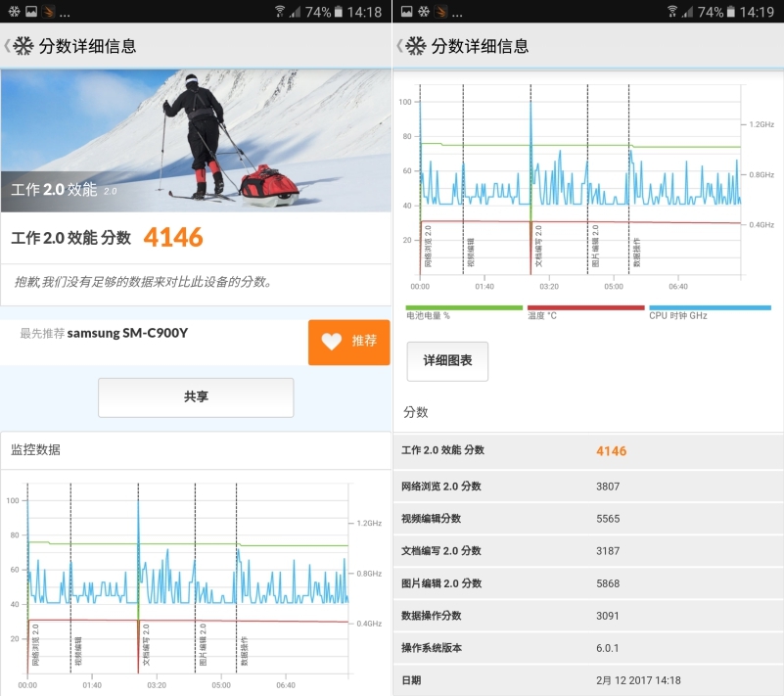Tap the 文档编写 2.0 marker in the left chart
The image size is (784, 696).
[146, 644]
